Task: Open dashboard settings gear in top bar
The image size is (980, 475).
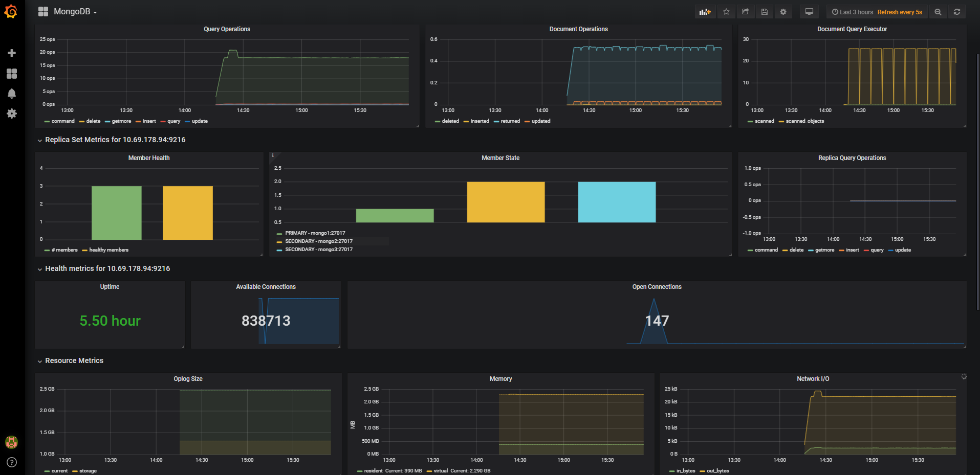Action: point(783,12)
